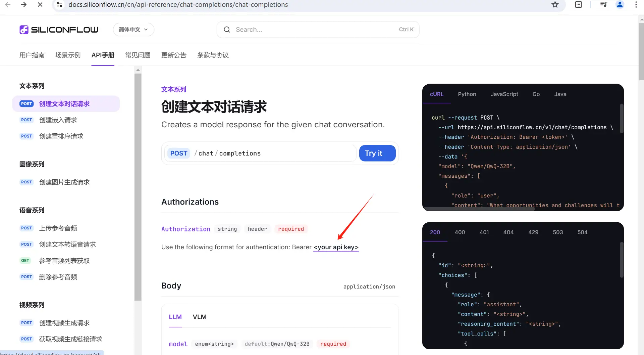644x355 pixels.
Task: Select the API手册 tab
Action: pos(103,55)
